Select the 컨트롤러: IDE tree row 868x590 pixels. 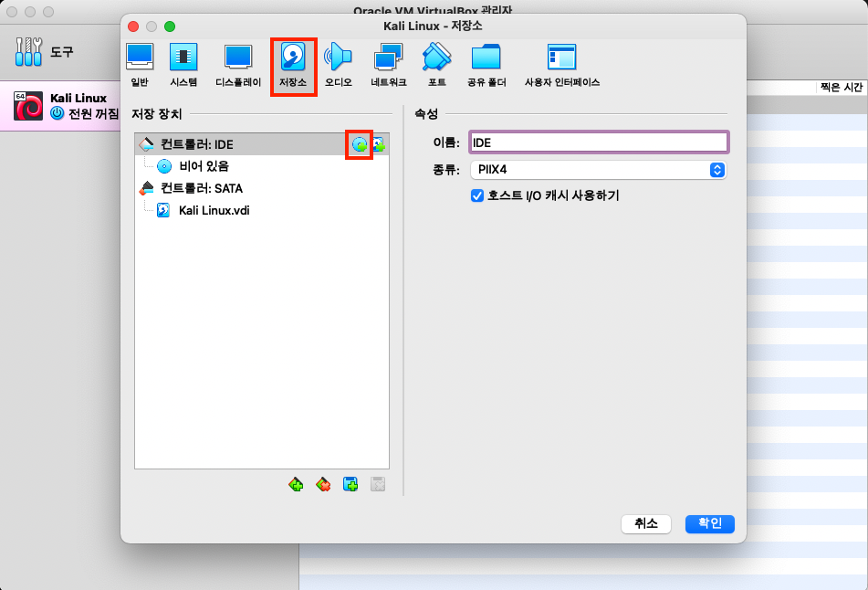(x=262, y=144)
